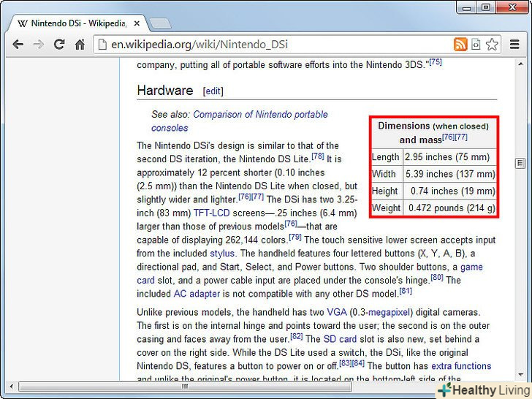The image size is (532, 399).
Task: Open citation 76 in Dimensions table header
Action: pos(449,137)
